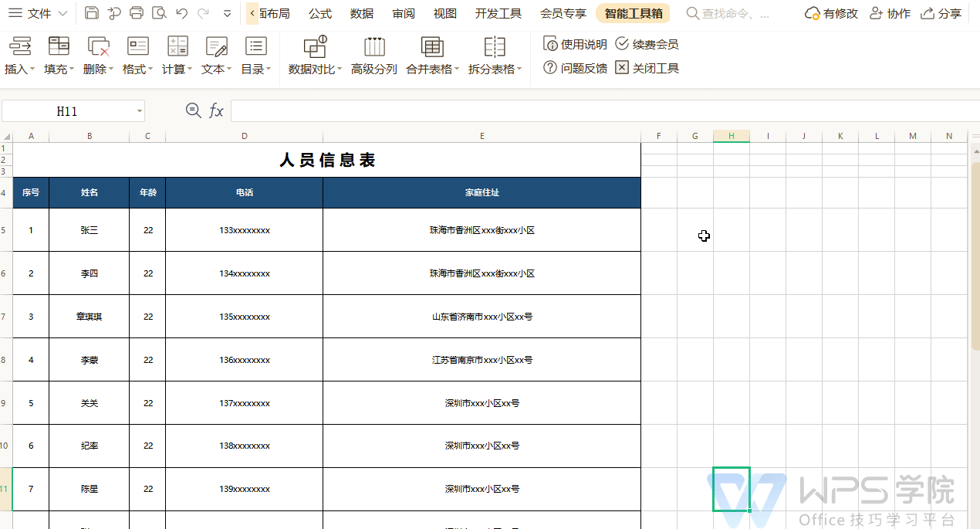Image resolution: width=980 pixels, height=529 pixels.
Task: Expand the Name Box dropdown showing H11
Action: click(140, 111)
